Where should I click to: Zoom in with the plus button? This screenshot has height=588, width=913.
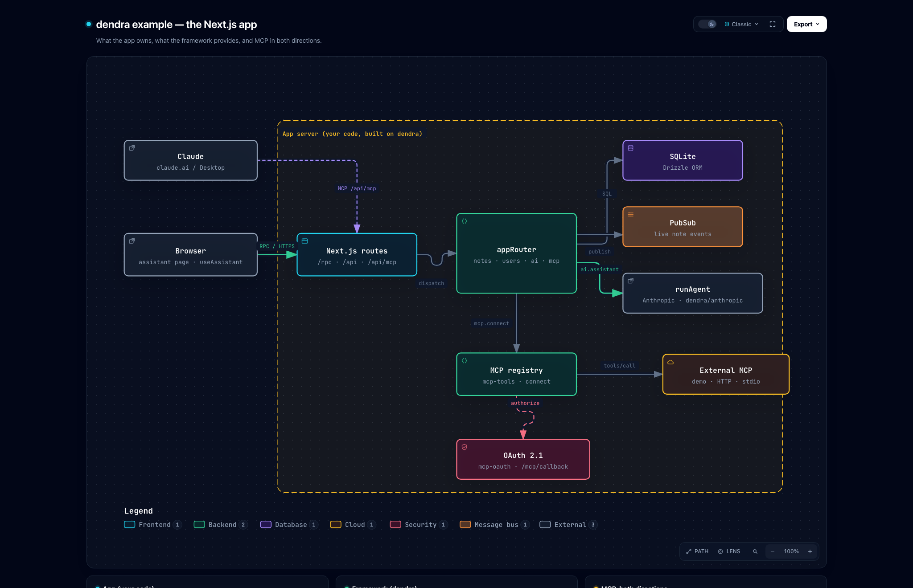(810, 551)
